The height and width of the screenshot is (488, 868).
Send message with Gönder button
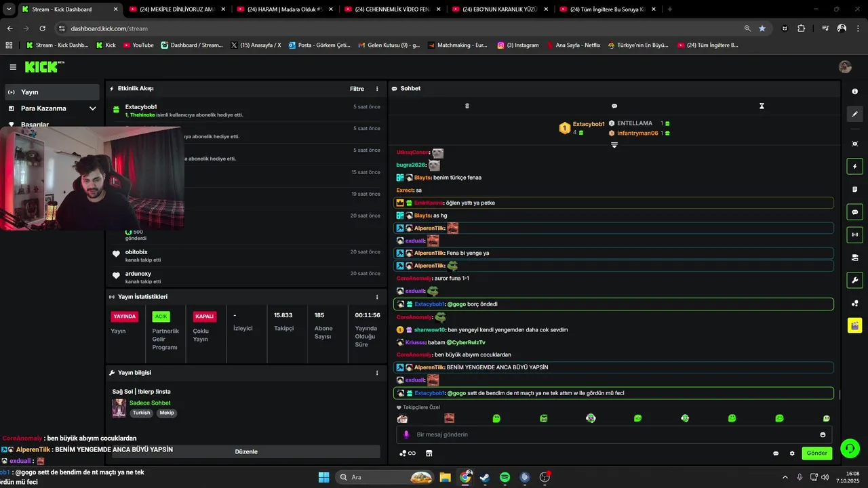pyautogui.click(x=816, y=453)
